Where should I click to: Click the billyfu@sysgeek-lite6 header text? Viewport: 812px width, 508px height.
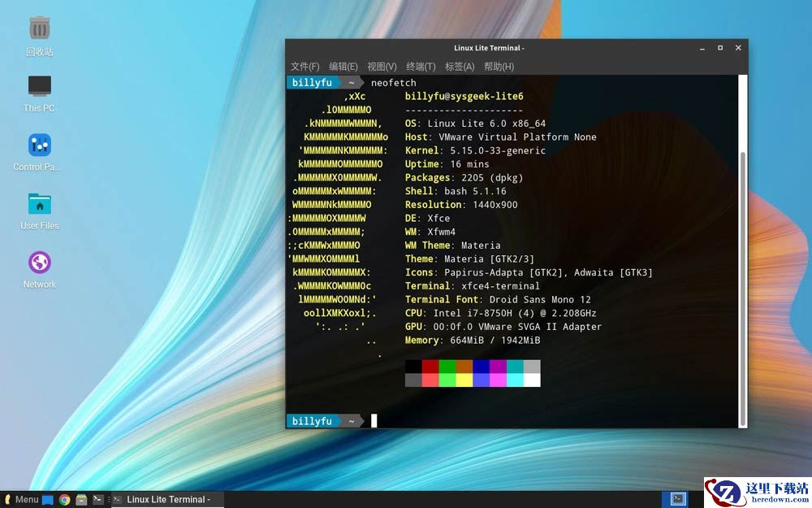pos(464,97)
